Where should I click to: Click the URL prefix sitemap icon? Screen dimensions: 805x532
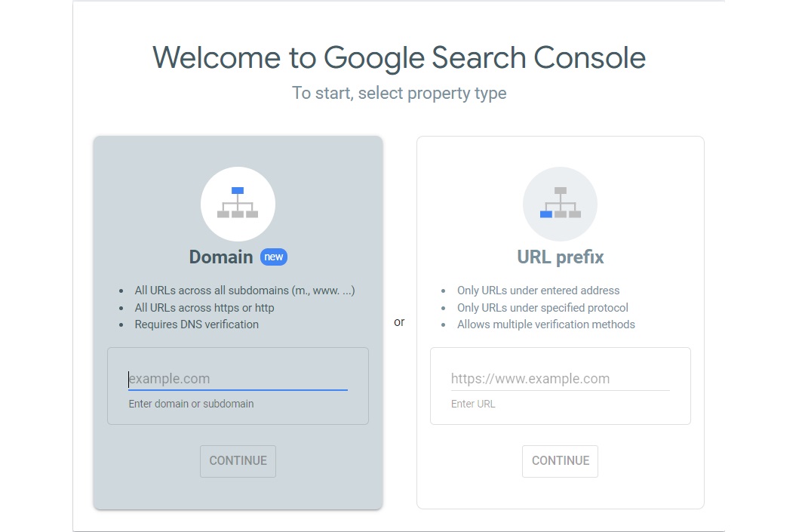pos(560,203)
